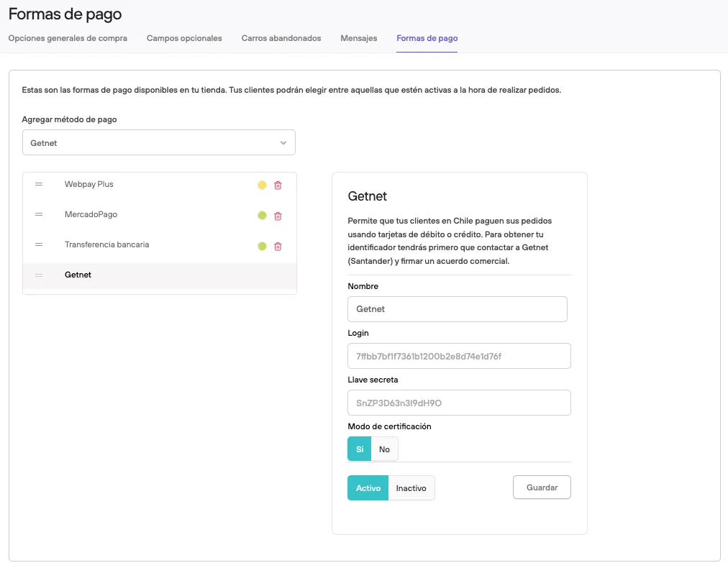The height and width of the screenshot is (568, 728).
Task: Click the Llave secreta field
Action: tap(459, 403)
